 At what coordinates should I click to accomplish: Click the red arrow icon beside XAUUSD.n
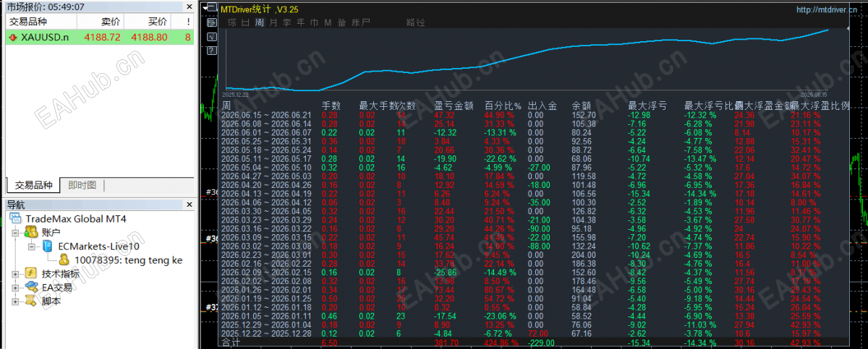pyautogui.click(x=13, y=37)
